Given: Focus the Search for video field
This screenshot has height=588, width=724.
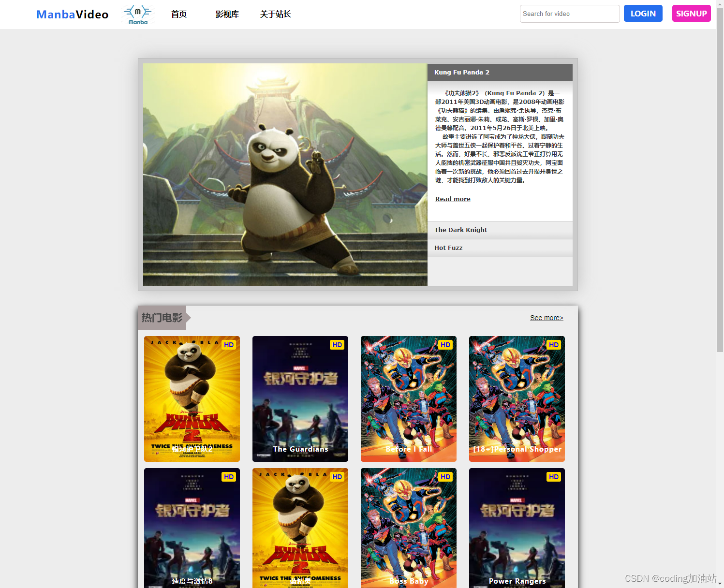Looking at the screenshot, I should pos(570,14).
